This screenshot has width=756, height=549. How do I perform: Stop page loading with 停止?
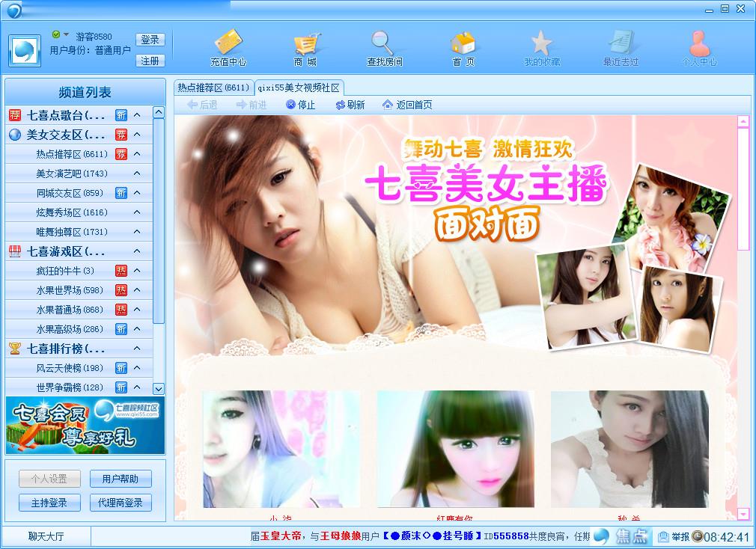(300, 105)
